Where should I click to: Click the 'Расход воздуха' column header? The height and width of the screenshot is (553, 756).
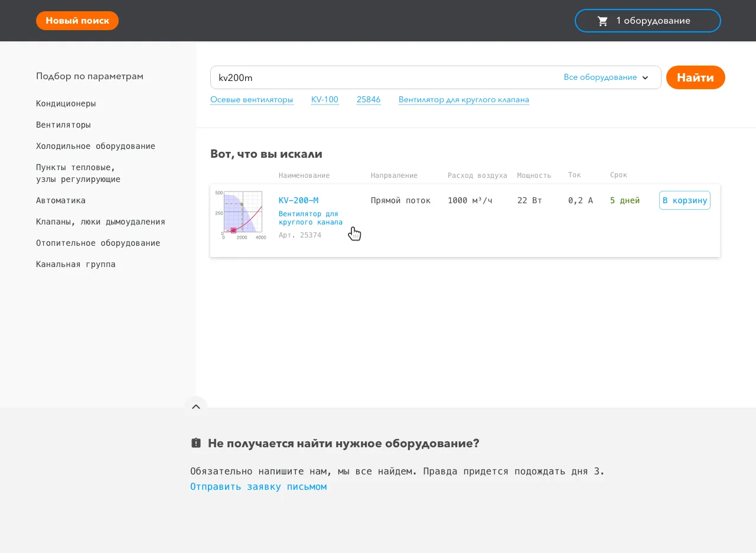pos(477,175)
